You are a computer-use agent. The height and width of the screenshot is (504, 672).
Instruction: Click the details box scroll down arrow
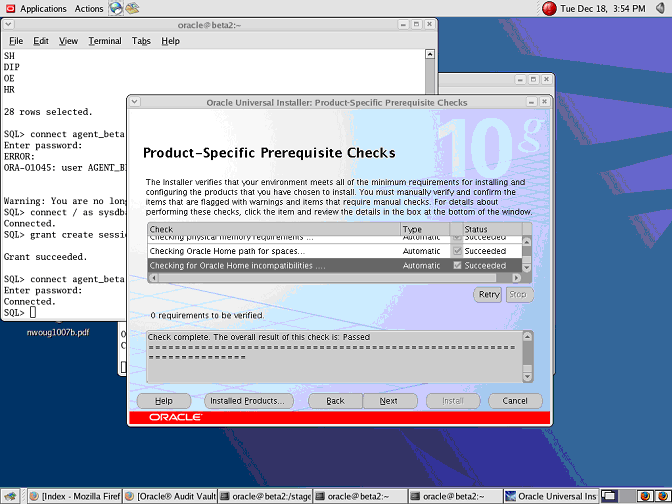point(528,377)
